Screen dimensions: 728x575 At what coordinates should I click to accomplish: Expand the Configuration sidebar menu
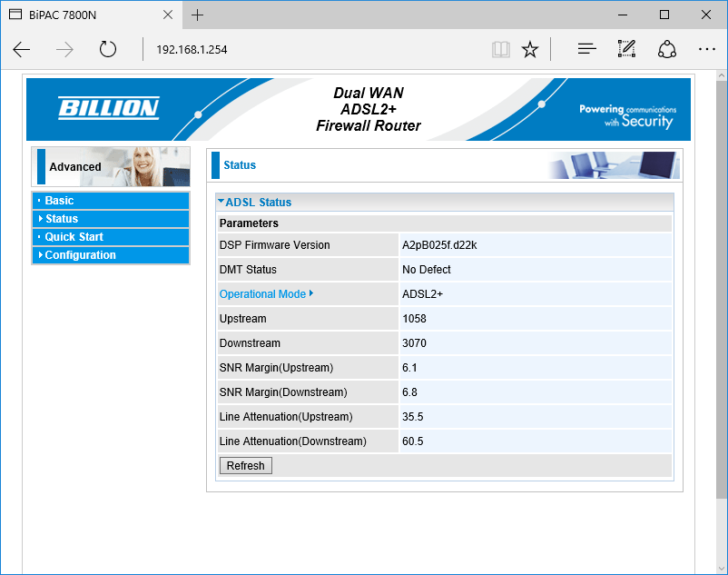coord(111,255)
